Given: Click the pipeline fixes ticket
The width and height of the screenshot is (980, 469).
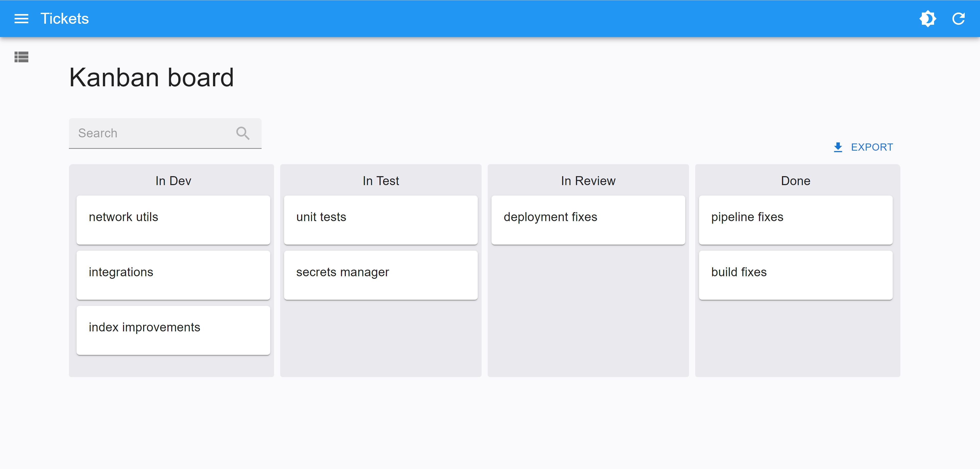Looking at the screenshot, I should (x=795, y=220).
